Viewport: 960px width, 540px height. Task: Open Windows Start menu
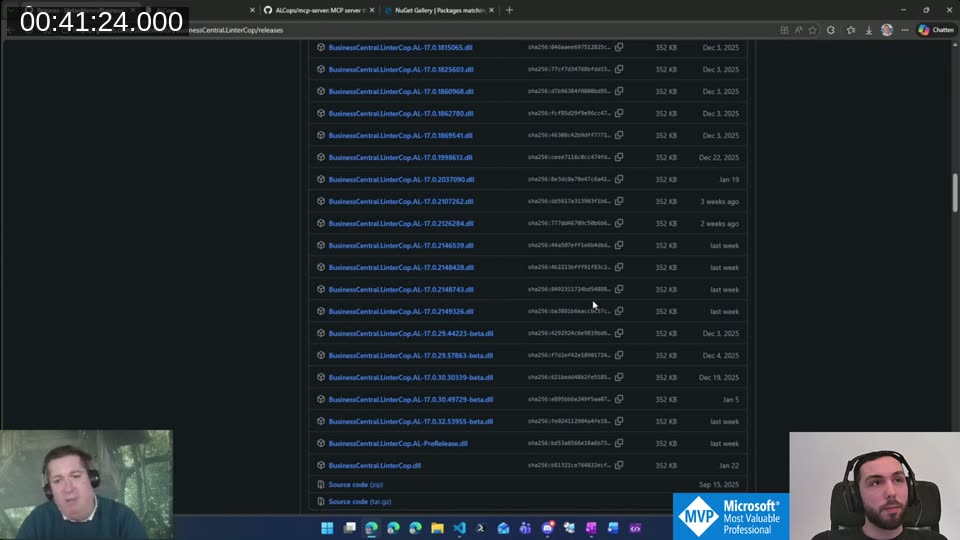327,528
